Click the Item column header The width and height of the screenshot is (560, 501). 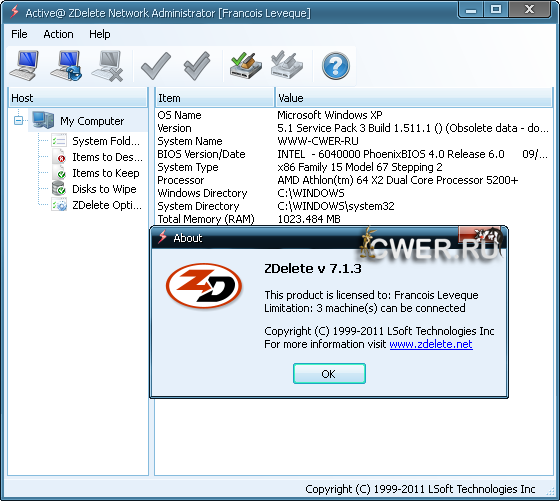click(214, 97)
